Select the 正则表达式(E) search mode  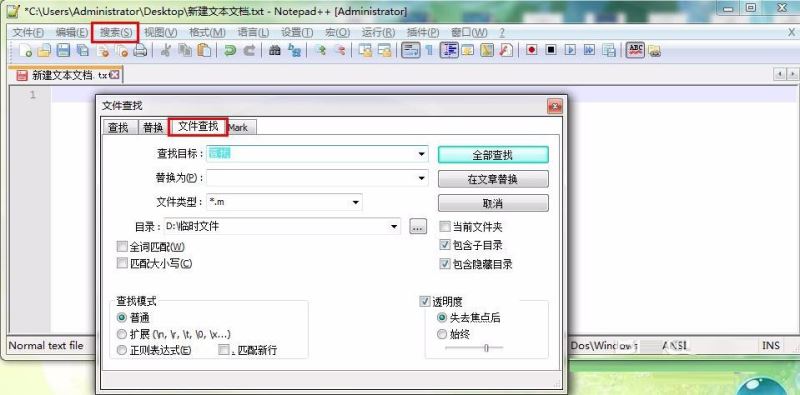click(121, 350)
